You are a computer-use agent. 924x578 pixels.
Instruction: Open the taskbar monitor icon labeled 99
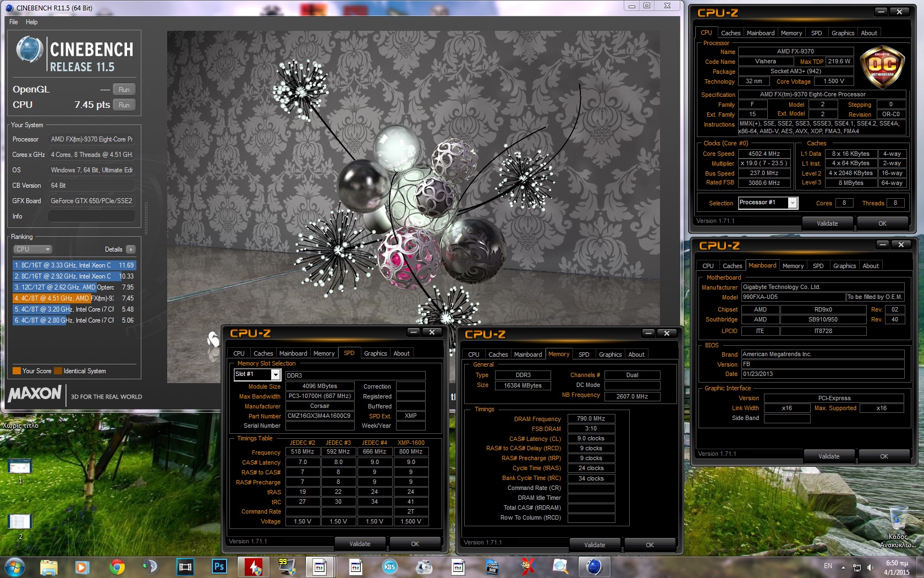pyautogui.click(x=287, y=567)
